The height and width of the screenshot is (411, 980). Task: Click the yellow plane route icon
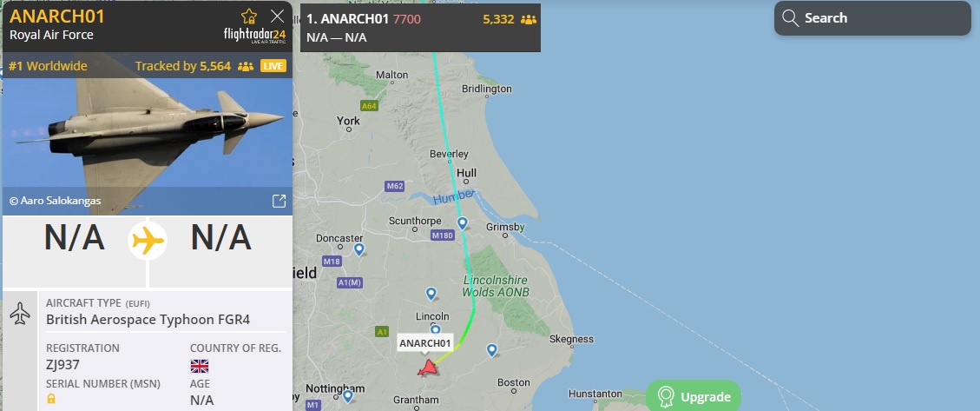coord(148,241)
